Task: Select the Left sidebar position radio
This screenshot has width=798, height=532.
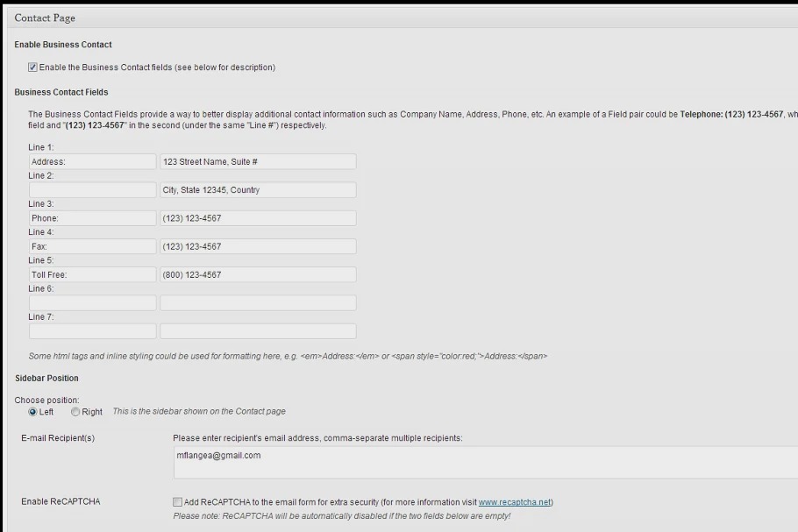Action: coord(33,412)
